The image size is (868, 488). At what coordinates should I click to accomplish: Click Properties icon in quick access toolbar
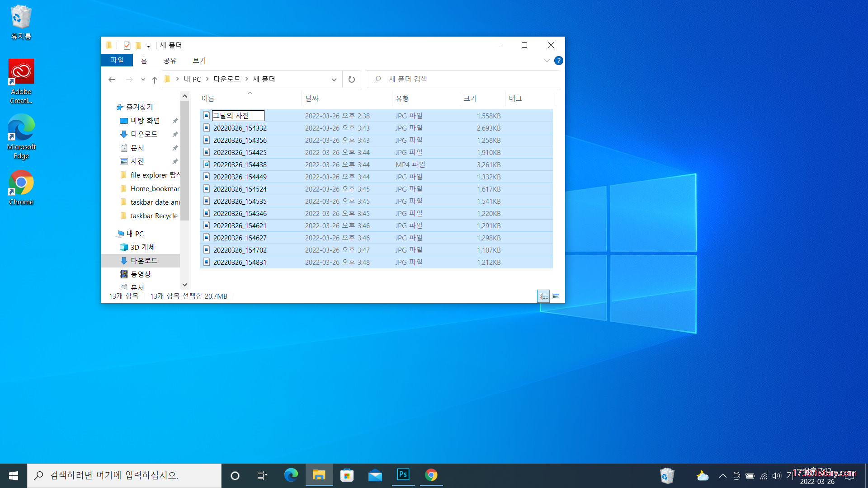(x=127, y=45)
